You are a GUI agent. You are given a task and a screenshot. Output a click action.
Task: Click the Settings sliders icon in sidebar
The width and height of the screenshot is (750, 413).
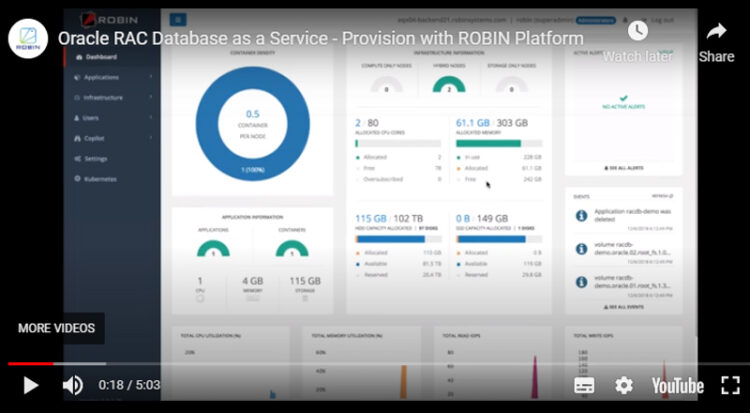(x=77, y=158)
